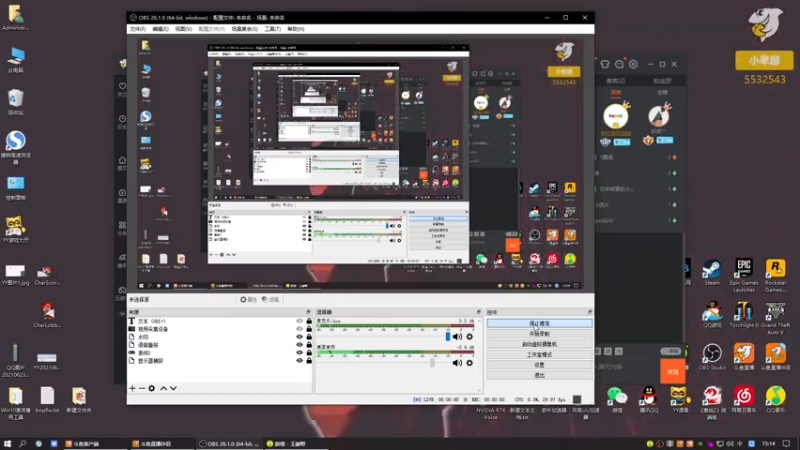Screen dimensions: 800x450
Task: Pop out the 混音器 dock panel
Action: tap(479, 312)
